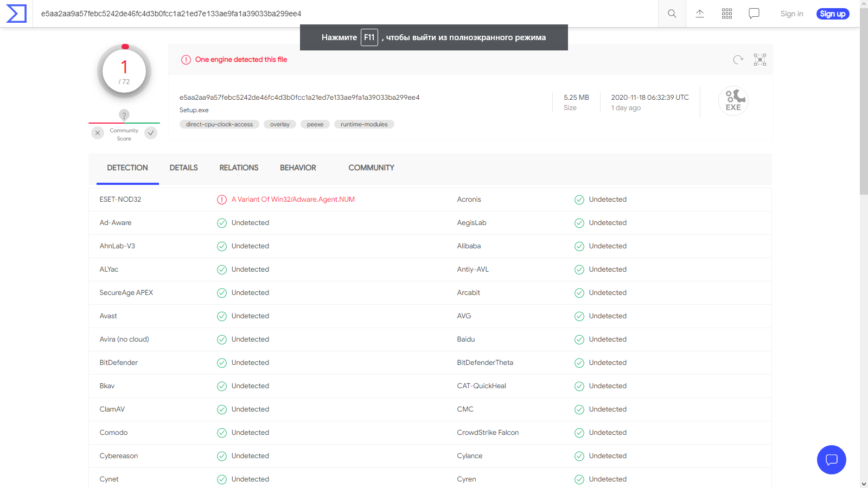Click the Comodo undetected check icon
Viewport: 868px width, 488px height.
point(222,433)
